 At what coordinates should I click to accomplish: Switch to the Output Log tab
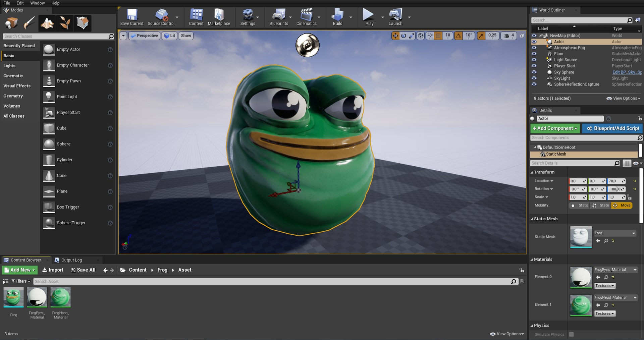coord(71,260)
